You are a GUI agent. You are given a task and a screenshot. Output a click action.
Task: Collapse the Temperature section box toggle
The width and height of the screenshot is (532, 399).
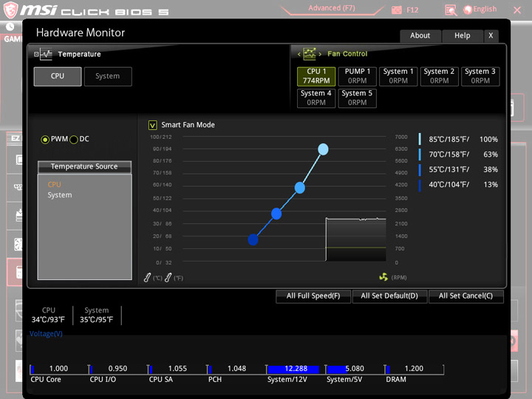click(36, 54)
